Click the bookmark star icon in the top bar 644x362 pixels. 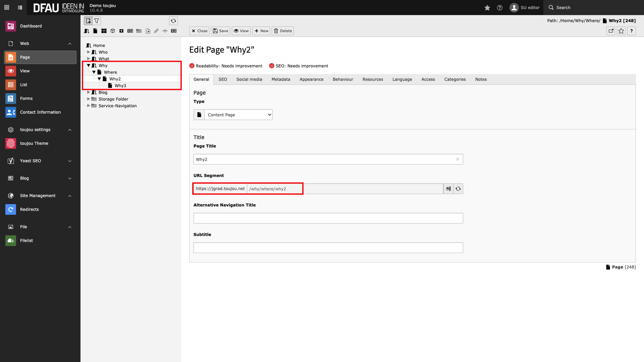[487, 7]
